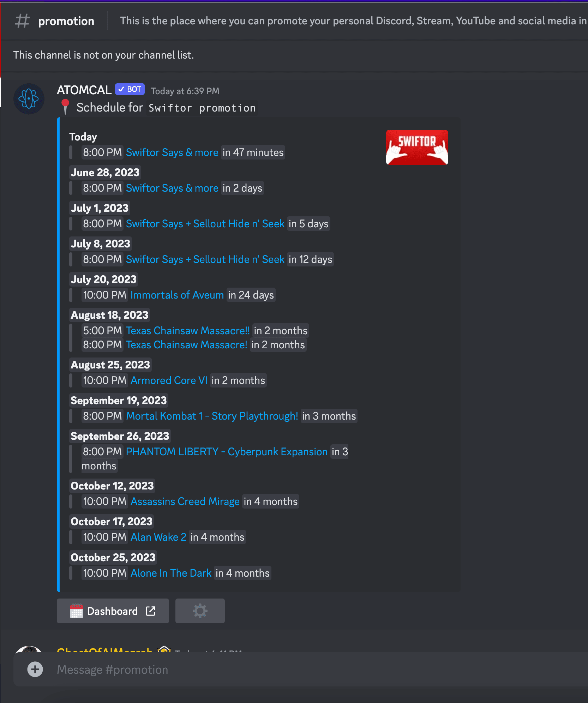The image size is (588, 703).
Task: Open Mortal Kombat 1 Story Playthrough link
Action: point(212,416)
